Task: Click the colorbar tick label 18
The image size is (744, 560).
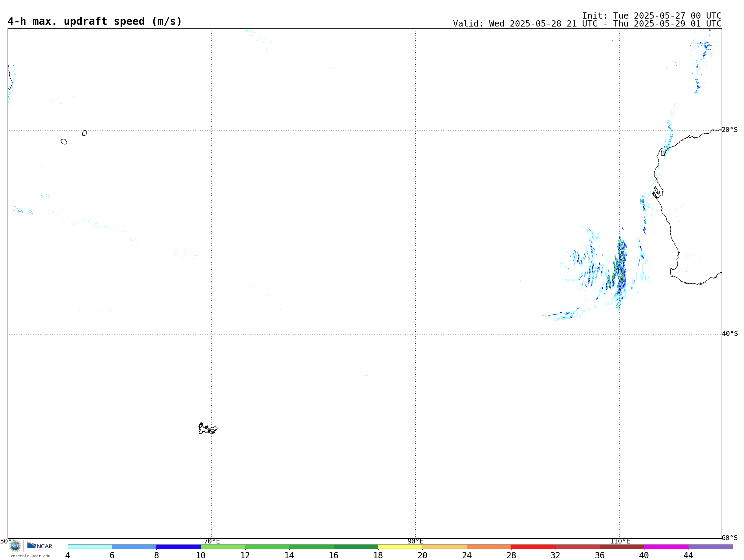Action: [378, 555]
